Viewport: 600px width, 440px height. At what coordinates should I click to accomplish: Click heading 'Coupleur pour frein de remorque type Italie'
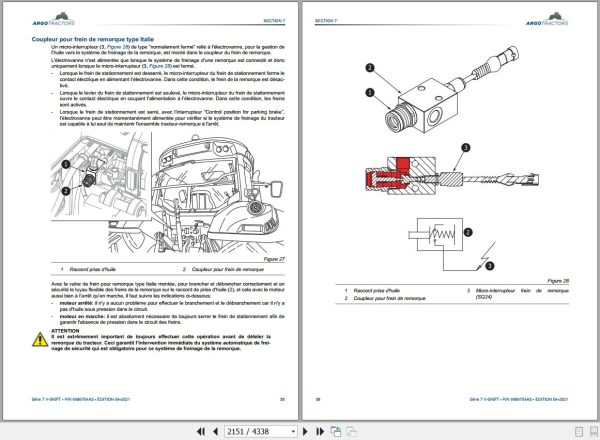pos(93,39)
